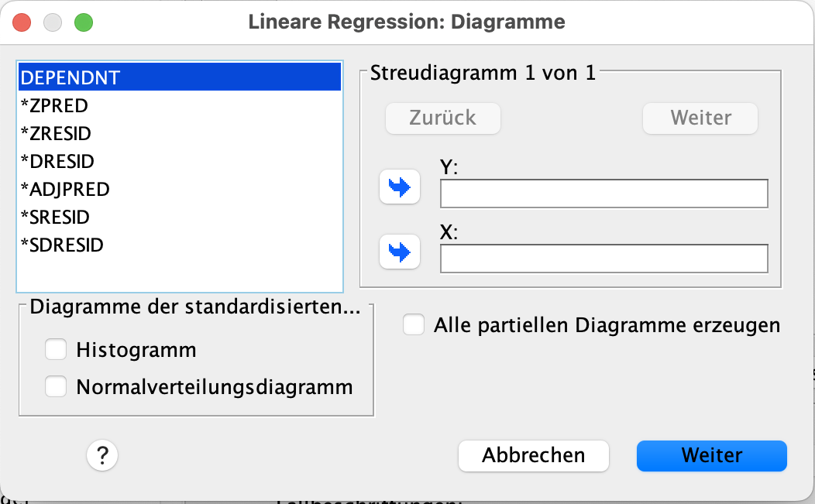Image resolution: width=815 pixels, height=504 pixels.
Task: Toggle the Normalverteilungsdiagramm checkbox
Action: click(56, 386)
